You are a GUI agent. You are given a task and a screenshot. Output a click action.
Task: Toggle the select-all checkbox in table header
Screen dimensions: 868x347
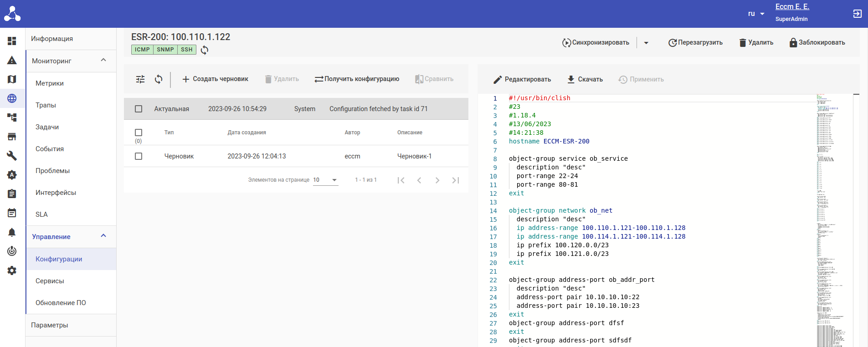point(139,133)
